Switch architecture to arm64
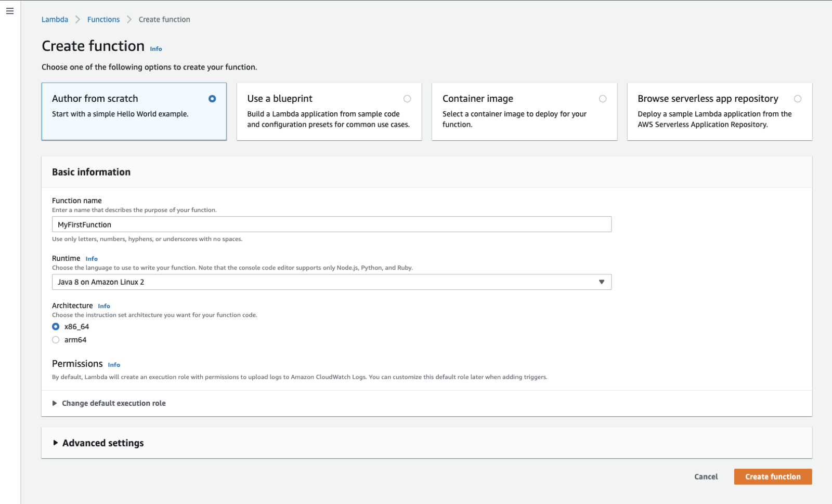Viewport: 832px width, 504px height. [56, 340]
